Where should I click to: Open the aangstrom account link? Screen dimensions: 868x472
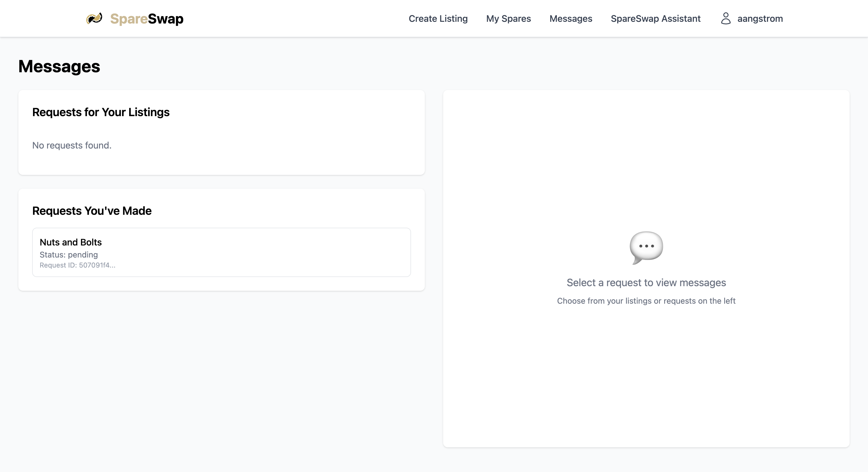coord(759,19)
